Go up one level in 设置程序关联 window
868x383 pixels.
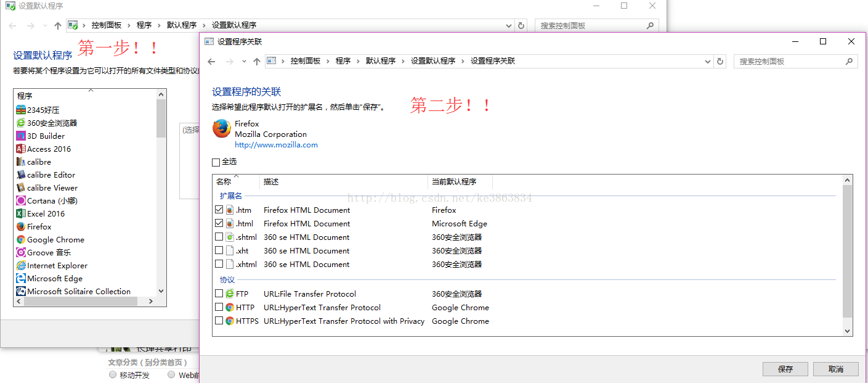(x=257, y=61)
